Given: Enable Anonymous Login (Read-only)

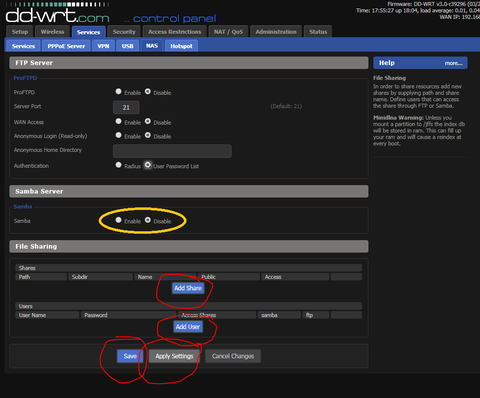Looking at the screenshot, I should pyautogui.click(x=118, y=135).
